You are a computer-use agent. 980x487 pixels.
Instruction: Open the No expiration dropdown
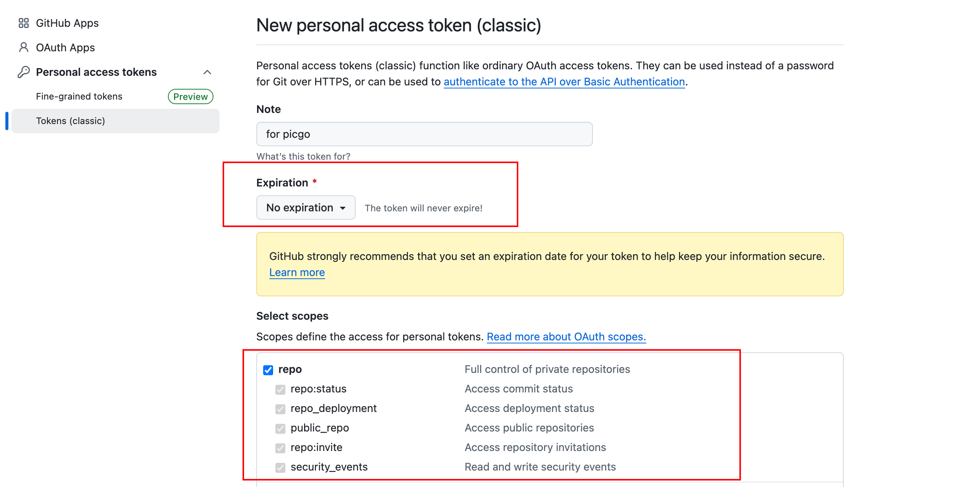point(306,208)
